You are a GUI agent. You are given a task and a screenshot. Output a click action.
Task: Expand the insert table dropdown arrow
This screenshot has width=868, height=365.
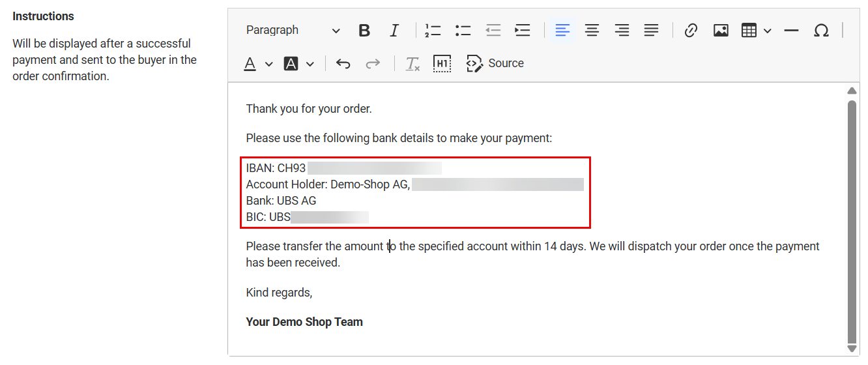click(768, 31)
